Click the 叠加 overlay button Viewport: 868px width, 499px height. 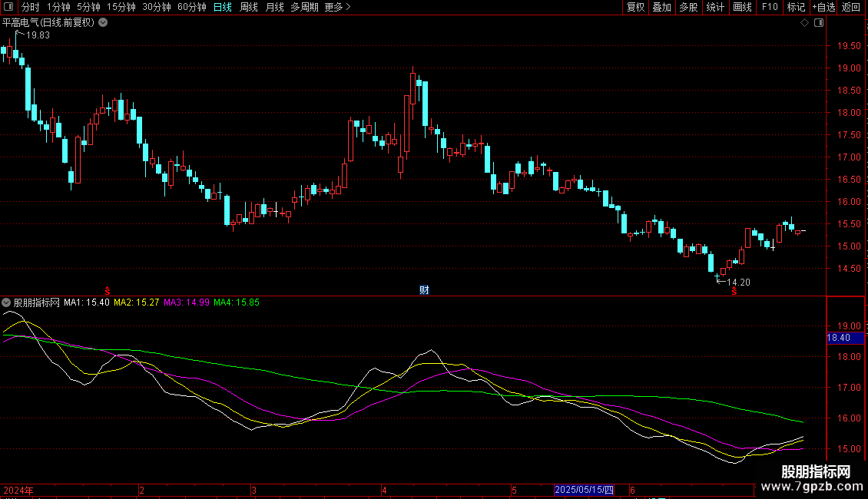coord(661,7)
